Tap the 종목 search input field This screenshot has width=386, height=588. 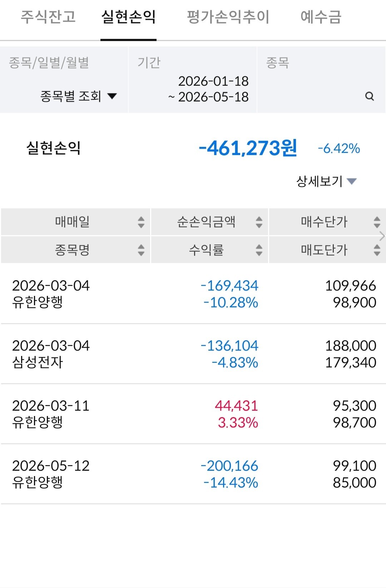click(321, 80)
